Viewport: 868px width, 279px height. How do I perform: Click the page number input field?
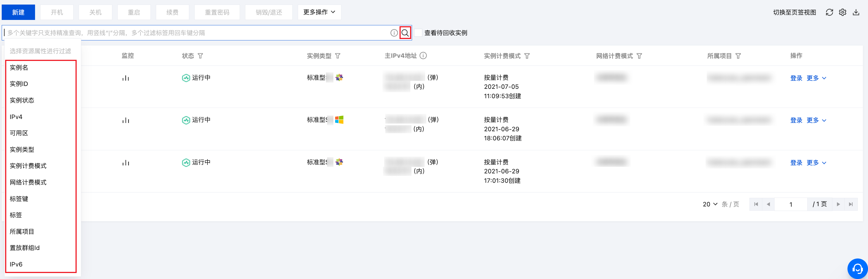[790, 204]
